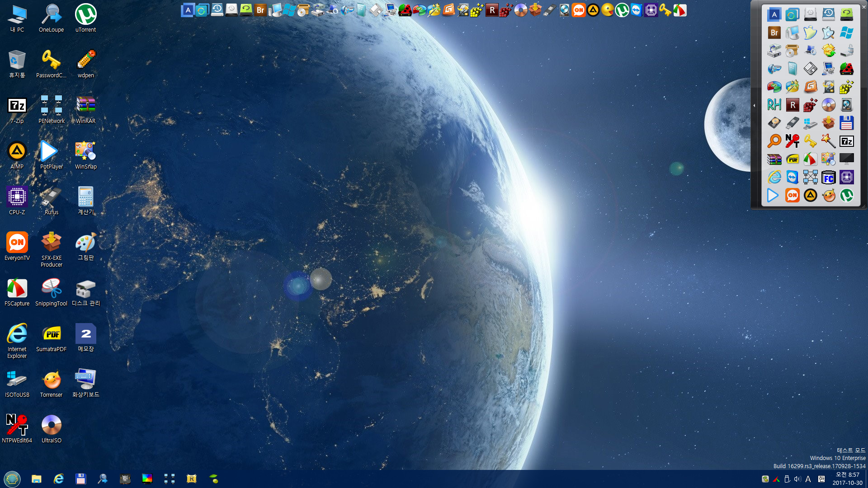Select the AIMP desktop shortcut
This screenshot has width=868, height=488.
(x=17, y=155)
